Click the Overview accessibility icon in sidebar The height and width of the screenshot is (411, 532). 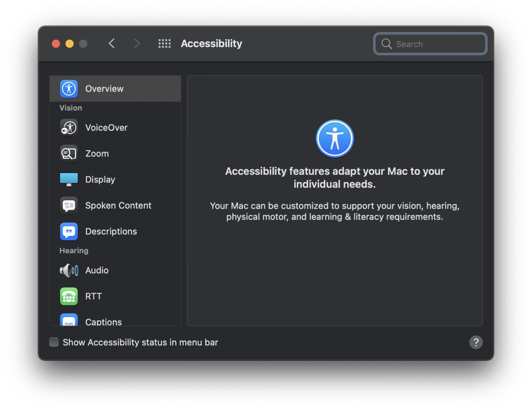coord(69,89)
